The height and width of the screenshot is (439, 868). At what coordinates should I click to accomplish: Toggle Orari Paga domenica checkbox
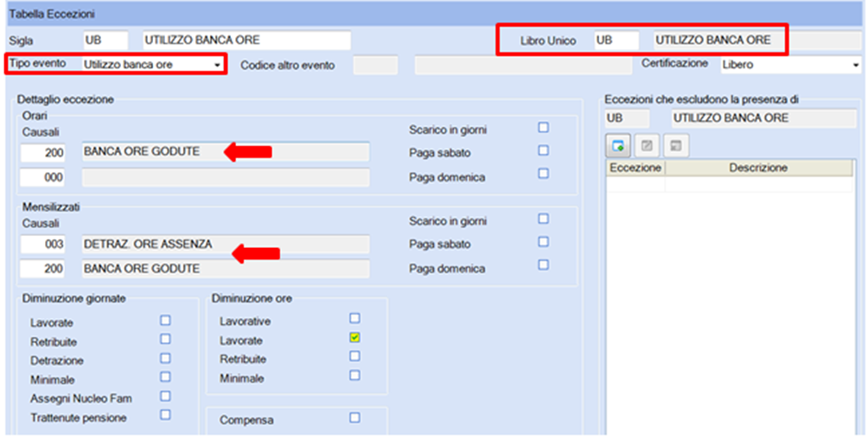pos(544,174)
